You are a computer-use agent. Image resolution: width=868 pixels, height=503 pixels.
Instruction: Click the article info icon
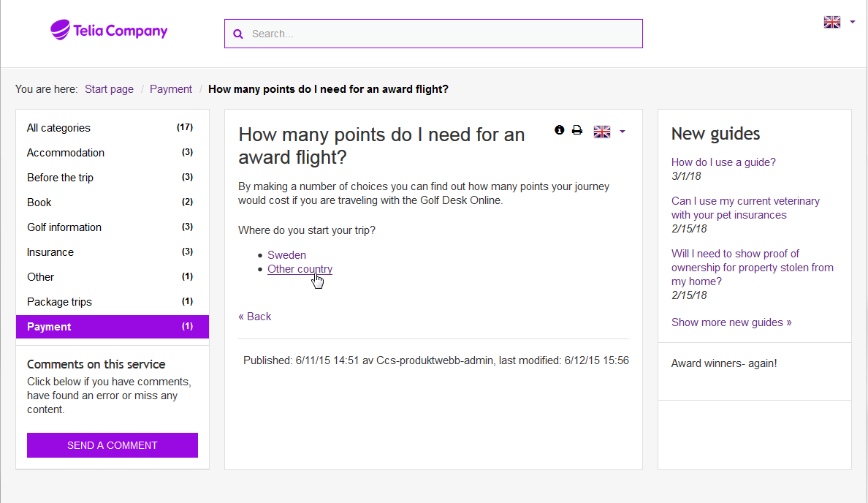pos(560,130)
